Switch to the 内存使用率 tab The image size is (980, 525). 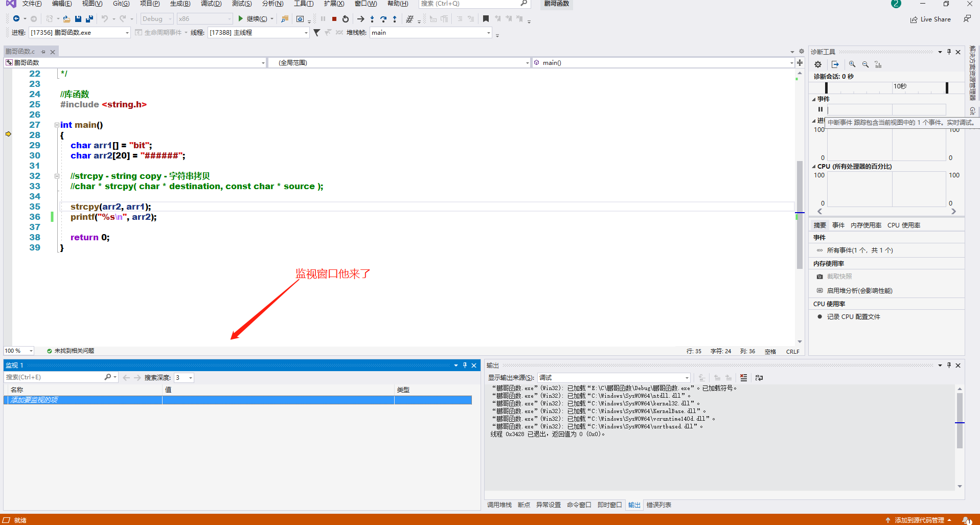pos(866,225)
